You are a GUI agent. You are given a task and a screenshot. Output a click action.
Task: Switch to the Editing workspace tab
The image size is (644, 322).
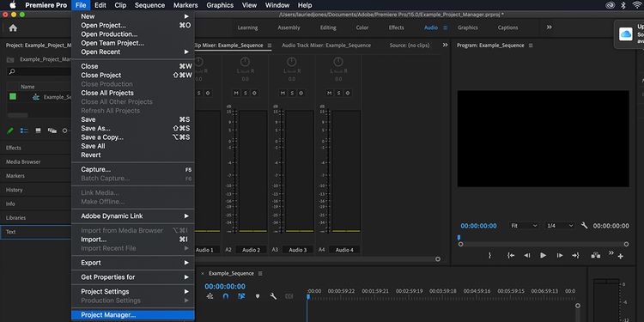328,27
